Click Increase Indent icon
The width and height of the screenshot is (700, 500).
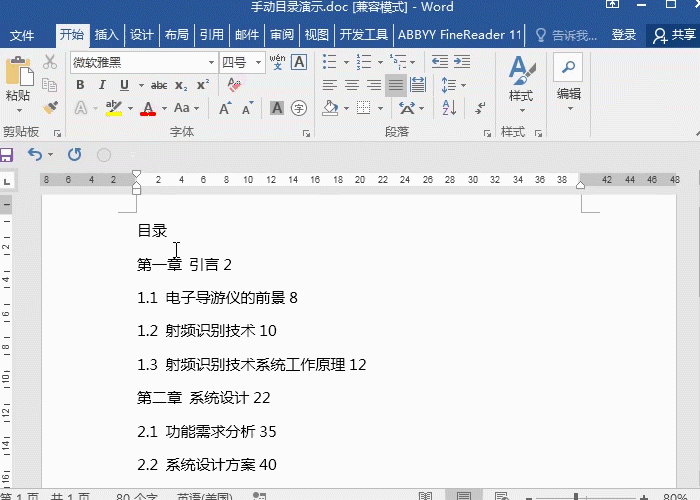pos(462,62)
